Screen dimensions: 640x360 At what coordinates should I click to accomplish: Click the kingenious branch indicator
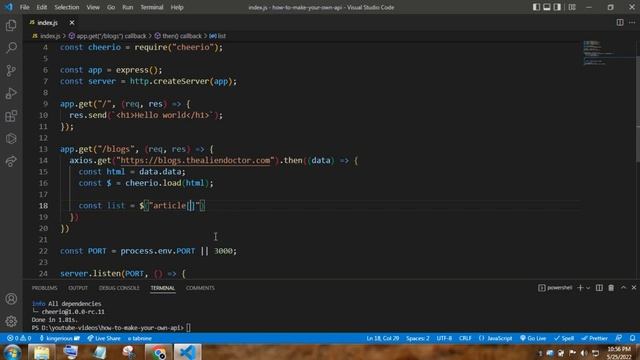click(x=60, y=338)
